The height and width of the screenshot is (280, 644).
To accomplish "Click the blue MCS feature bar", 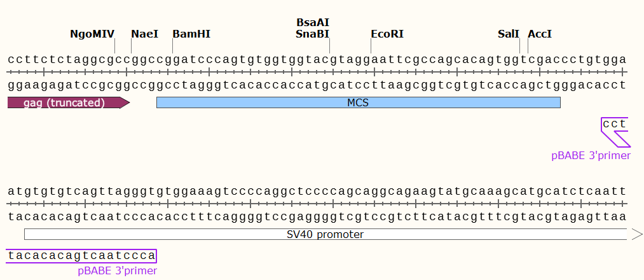I will [358, 103].
